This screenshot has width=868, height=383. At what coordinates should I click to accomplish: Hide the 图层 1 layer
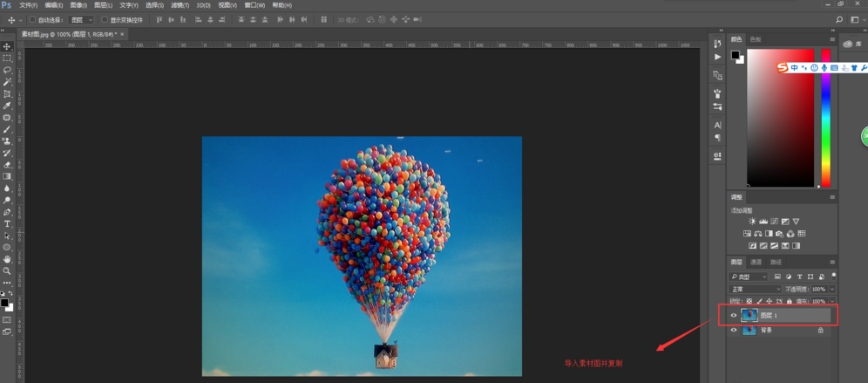(x=734, y=316)
